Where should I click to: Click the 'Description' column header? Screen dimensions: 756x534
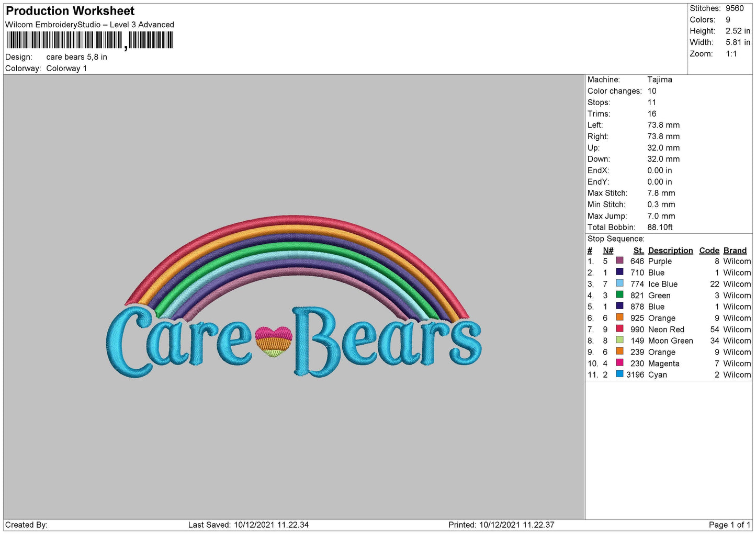[670, 251]
